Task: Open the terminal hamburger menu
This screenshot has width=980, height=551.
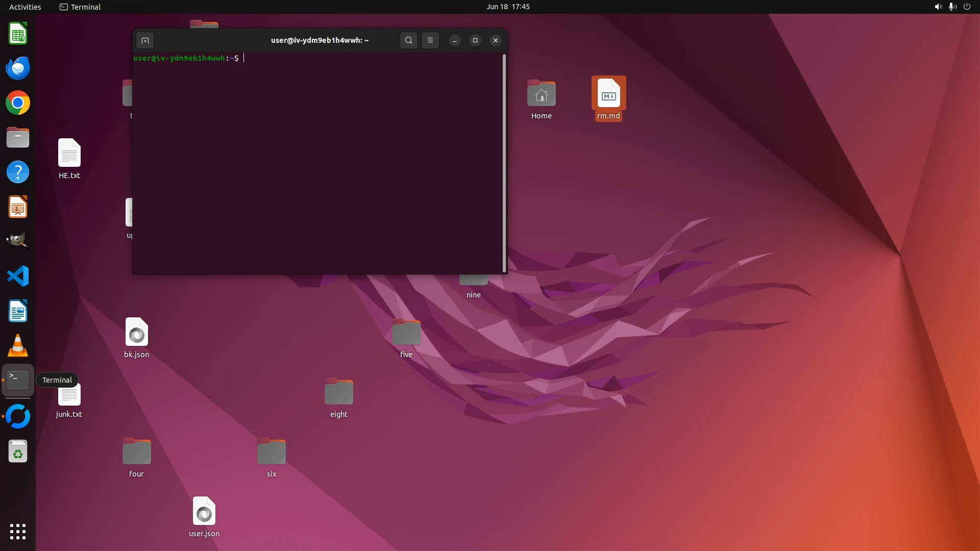Action: click(430, 40)
